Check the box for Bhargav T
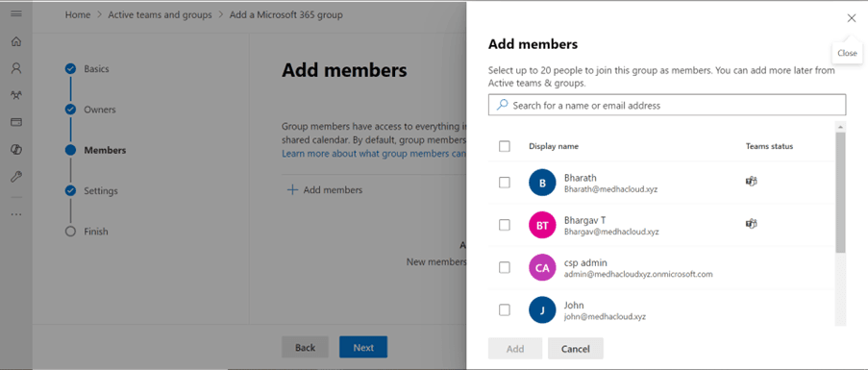Image resolution: width=868 pixels, height=370 pixels. point(505,225)
